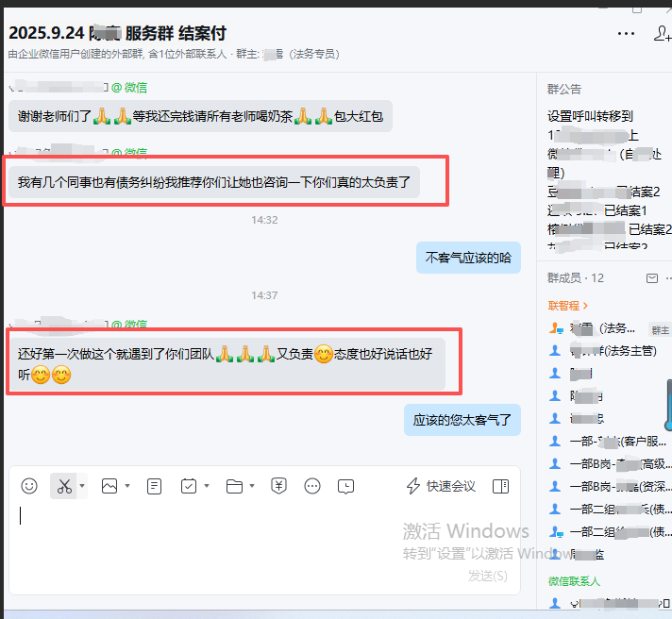Click the scissors screenshot tool
This screenshot has width=672, height=619.
64,486
